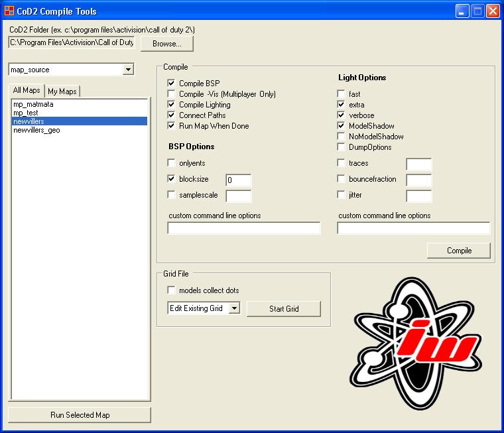Tick the models collect dots checkbox
504x433 pixels.
(x=171, y=290)
